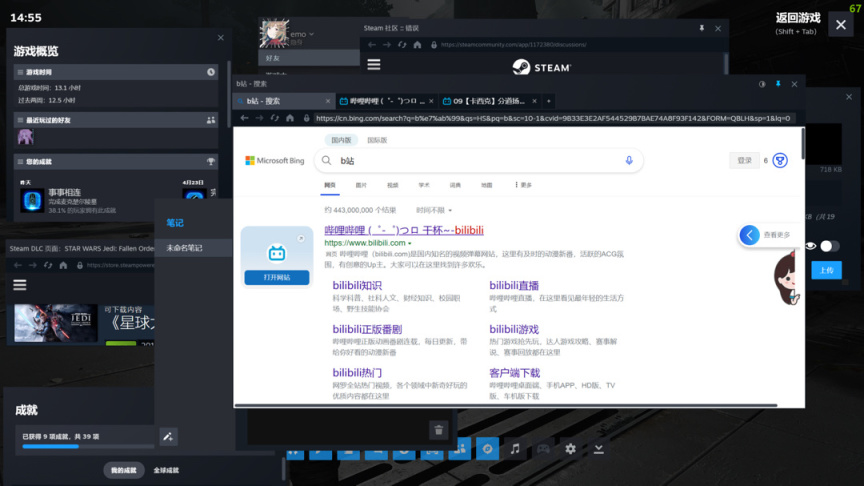Open 未命名笔记 note entry

point(193,248)
